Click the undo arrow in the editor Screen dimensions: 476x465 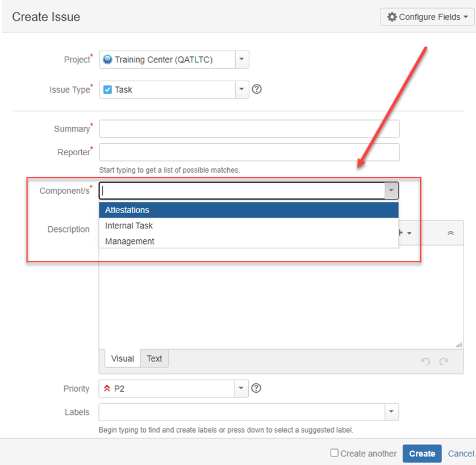pyautogui.click(x=425, y=361)
